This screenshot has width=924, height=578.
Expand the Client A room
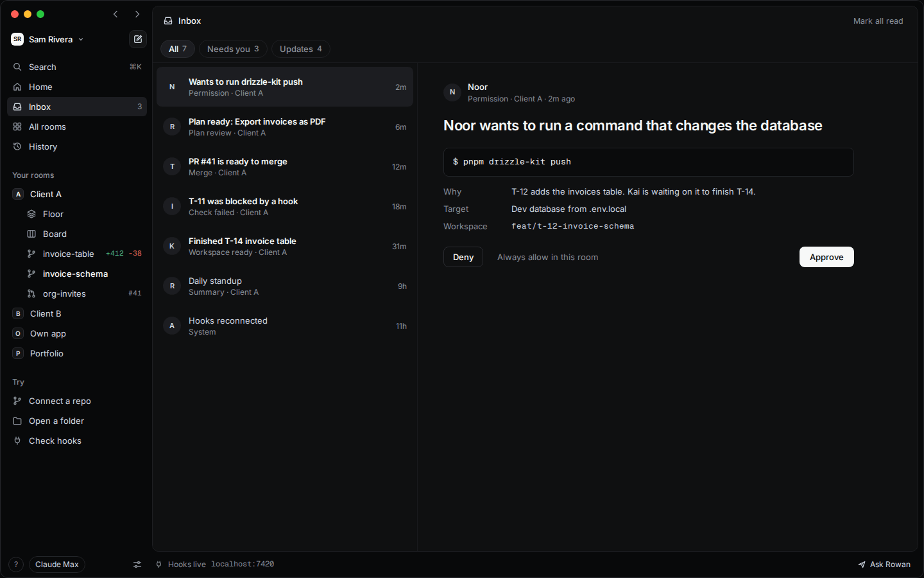(x=77, y=194)
